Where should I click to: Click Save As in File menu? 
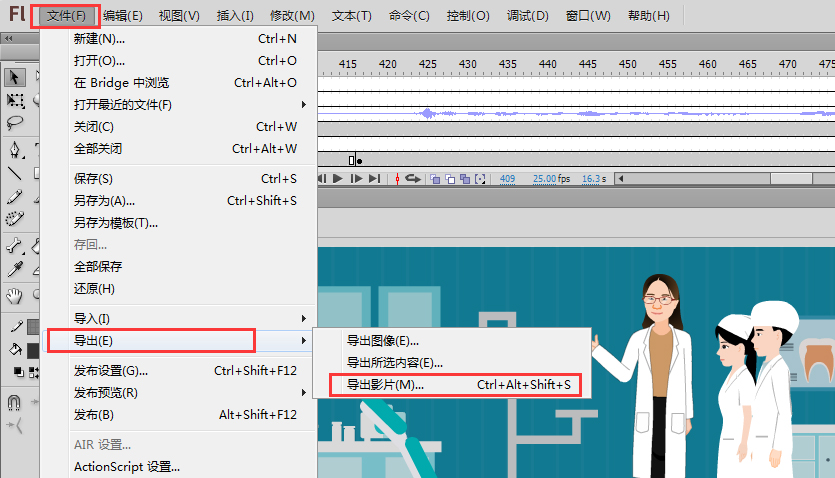click(x=105, y=201)
